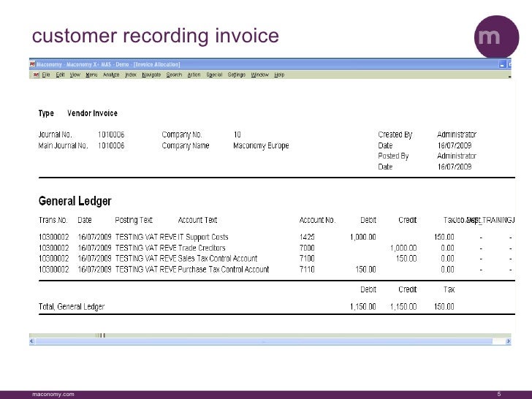Image resolution: width=532 pixels, height=399 pixels.
Task: Click the Posting Text column header
Action: (x=134, y=220)
